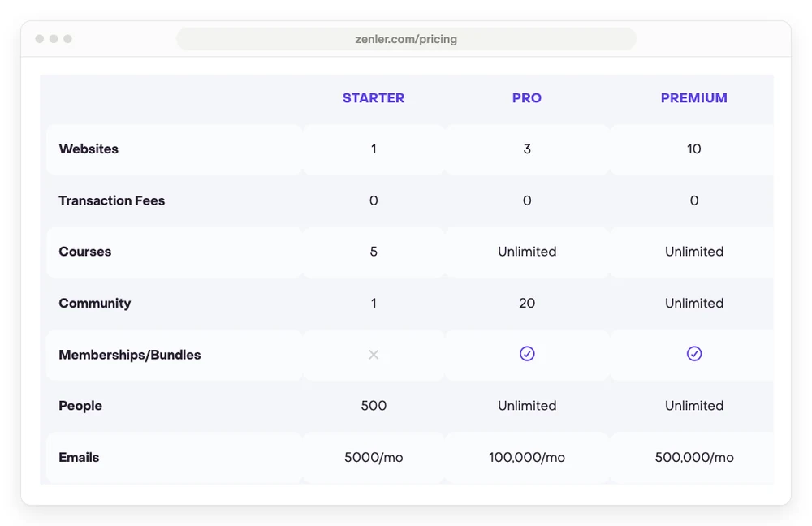The image size is (812, 526).
Task: Click the PRO plan header
Action: [x=527, y=98]
